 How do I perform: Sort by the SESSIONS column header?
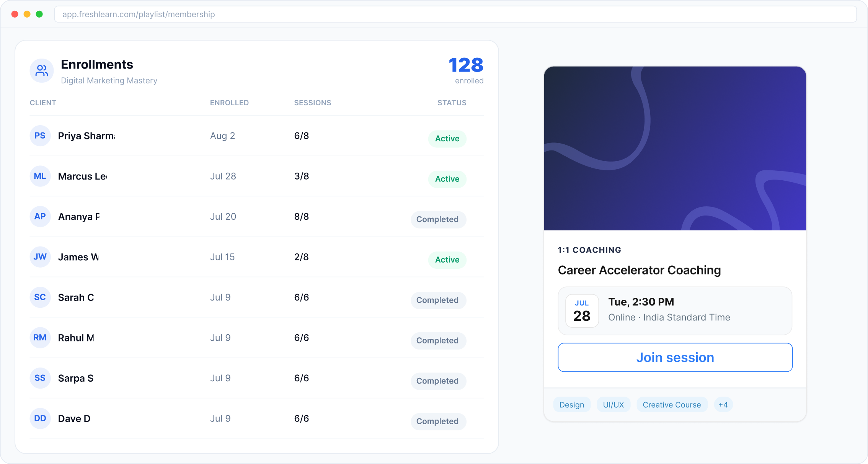(313, 103)
